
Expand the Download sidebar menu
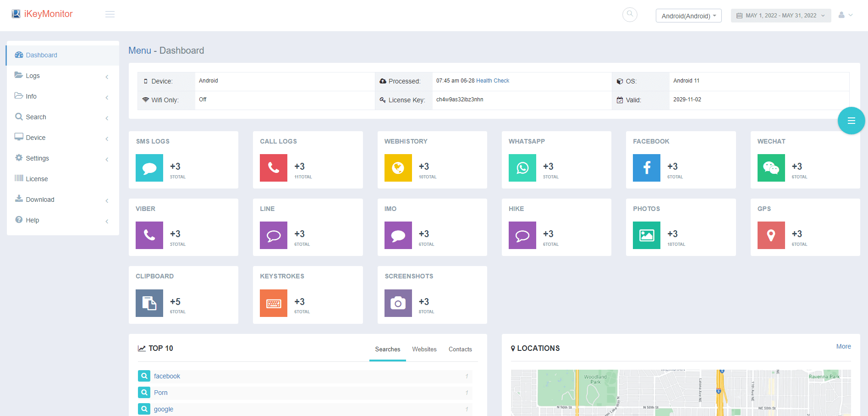tap(63, 200)
